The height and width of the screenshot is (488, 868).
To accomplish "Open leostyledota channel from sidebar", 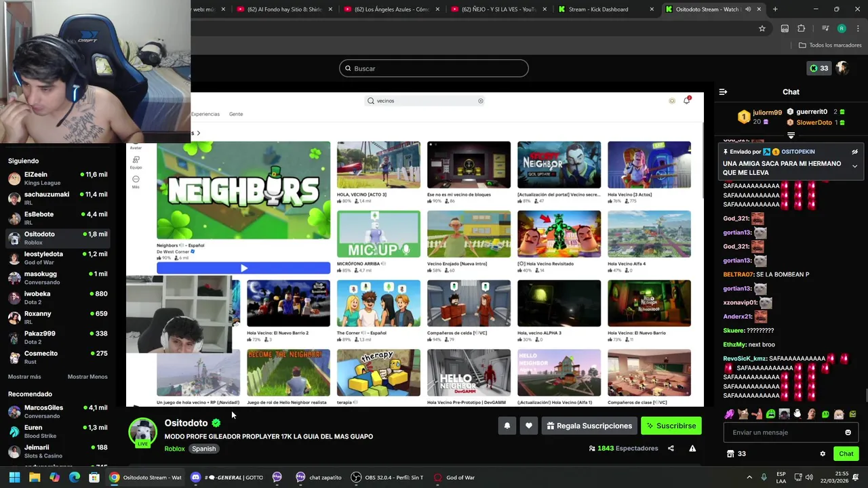I will (x=58, y=258).
